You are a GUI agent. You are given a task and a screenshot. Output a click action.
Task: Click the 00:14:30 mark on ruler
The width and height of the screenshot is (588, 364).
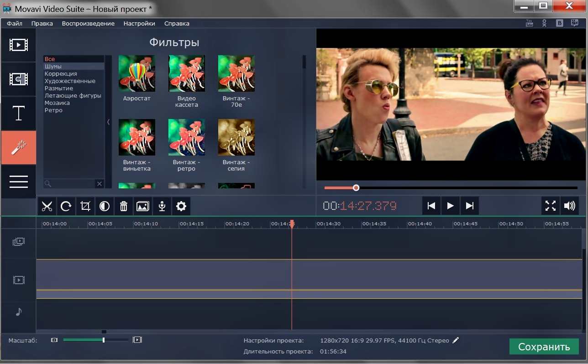[x=328, y=224]
